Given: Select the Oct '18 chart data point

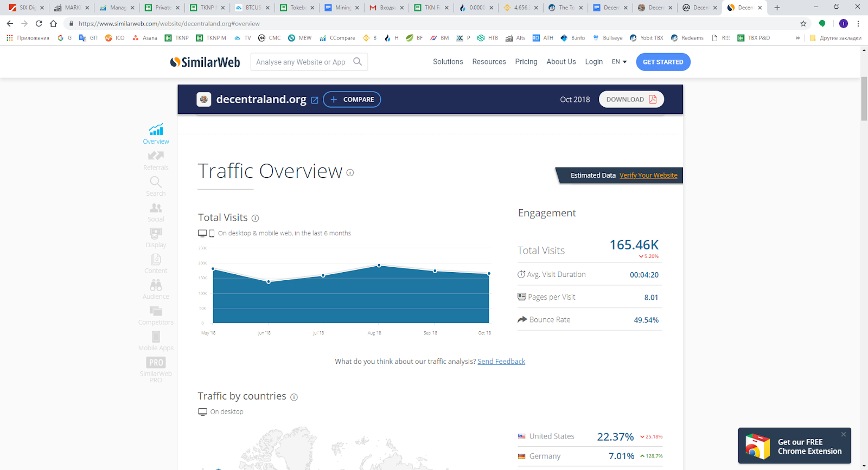Looking at the screenshot, I should pos(489,274).
